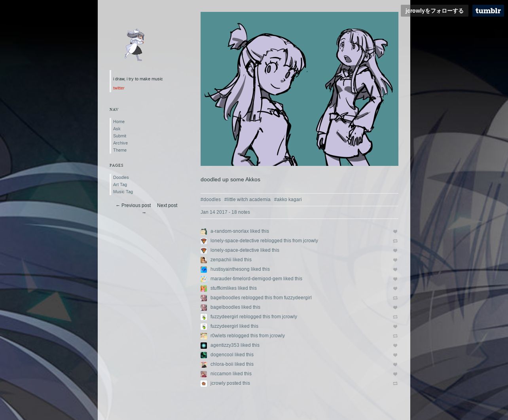Open the blog avatar pixel character image
The image size is (508, 420).
click(135, 44)
